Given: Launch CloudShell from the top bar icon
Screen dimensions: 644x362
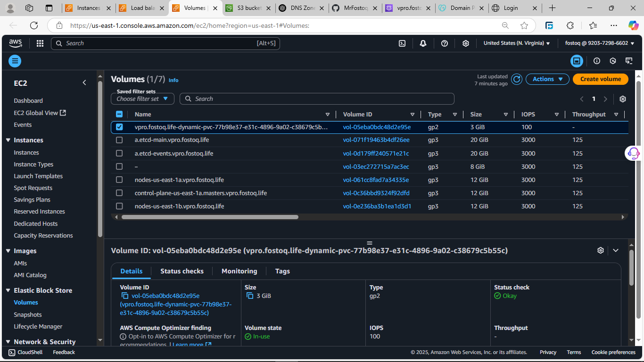Looking at the screenshot, I should 402,43.
